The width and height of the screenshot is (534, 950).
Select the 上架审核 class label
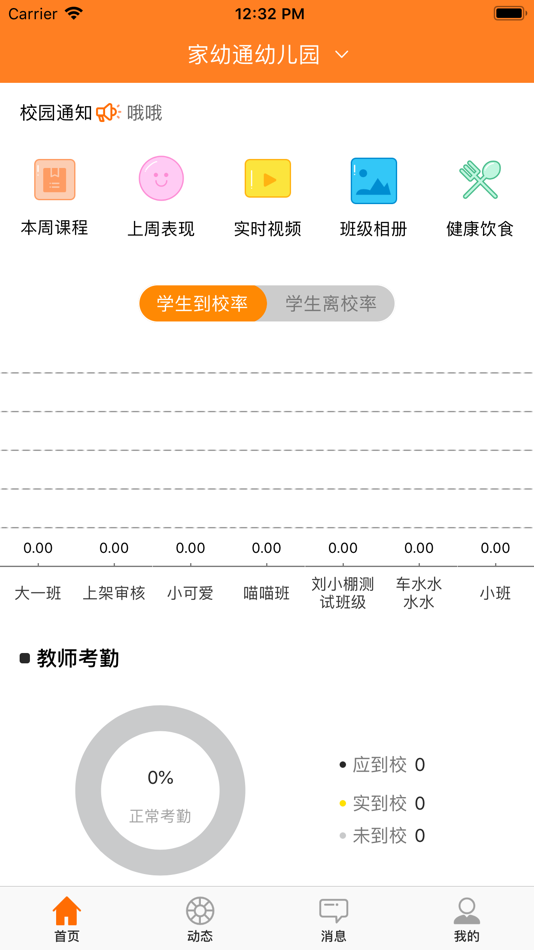[114, 593]
